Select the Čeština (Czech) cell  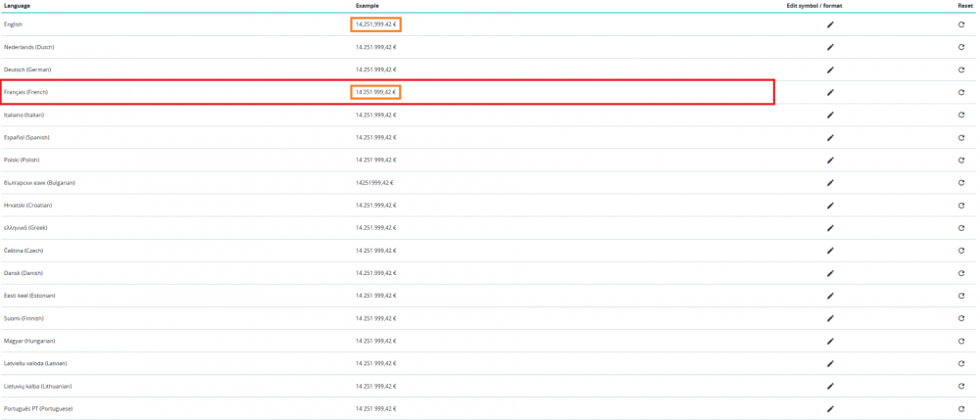point(24,251)
